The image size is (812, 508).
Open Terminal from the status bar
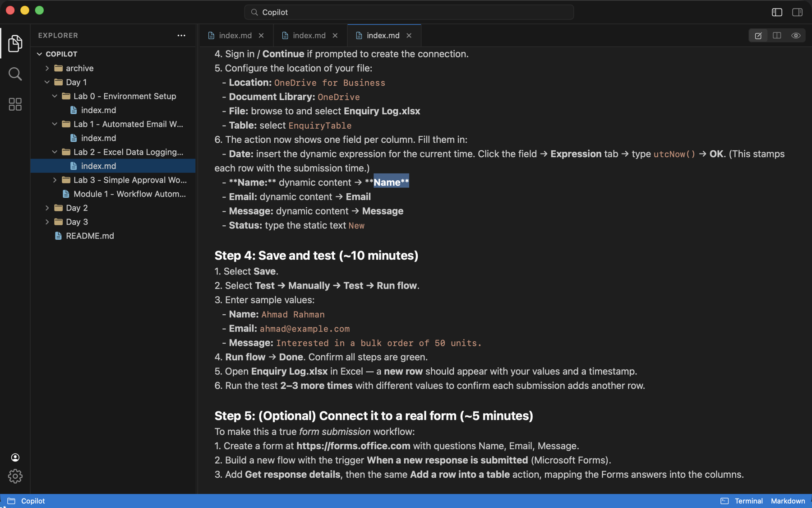point(748,501)
